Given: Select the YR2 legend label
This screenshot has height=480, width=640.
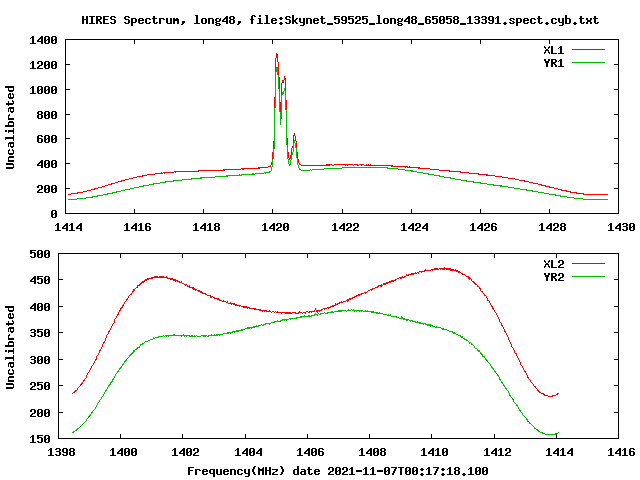Looking at the screenshot, I should [x=553, y=277].
